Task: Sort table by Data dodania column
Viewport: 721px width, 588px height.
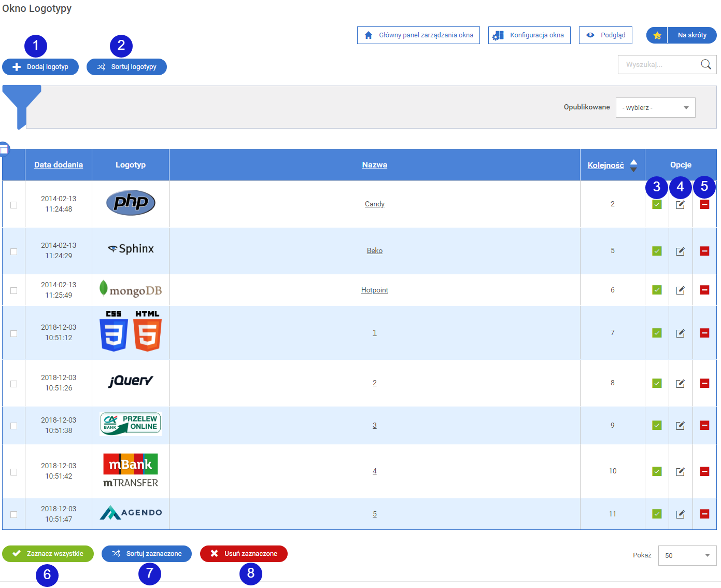Action: coord(59,165)
